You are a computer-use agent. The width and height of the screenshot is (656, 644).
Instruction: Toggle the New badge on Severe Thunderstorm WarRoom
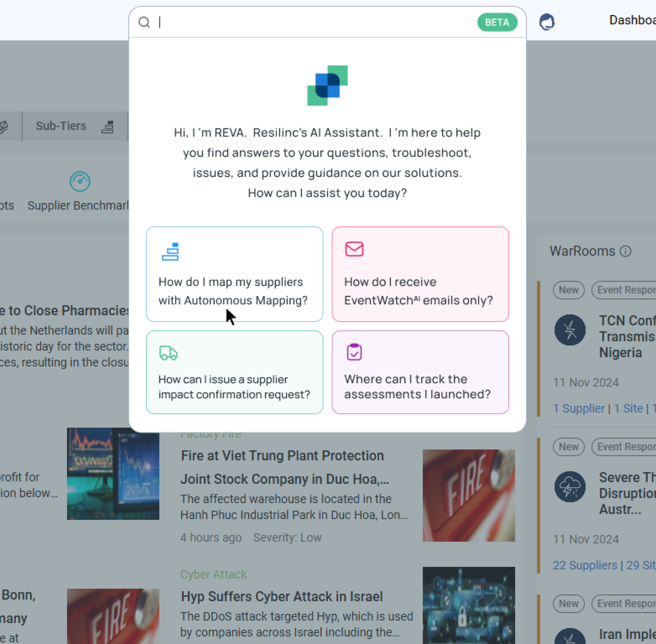(x=568, y=447)
